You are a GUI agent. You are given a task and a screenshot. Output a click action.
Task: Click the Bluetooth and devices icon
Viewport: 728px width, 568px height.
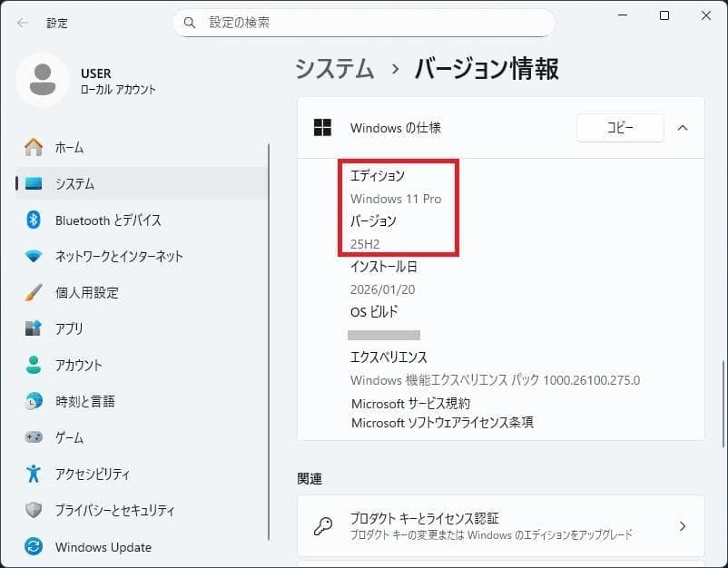click(x=34, y=220)
